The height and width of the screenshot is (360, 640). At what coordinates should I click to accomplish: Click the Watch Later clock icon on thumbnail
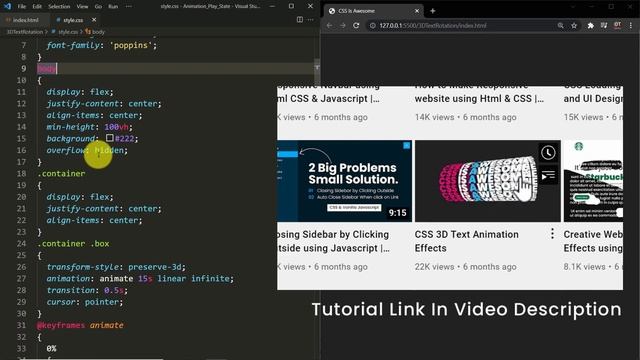[x=548, y=153]
